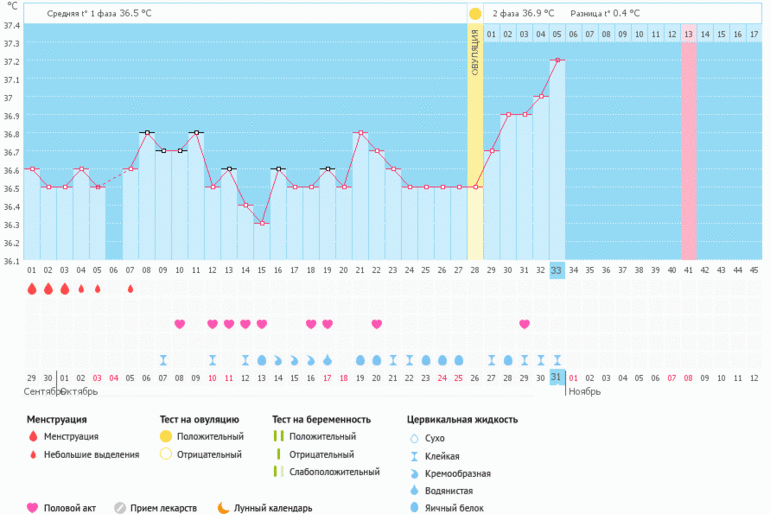Click the Прием лекарств pill icon
This screenshot has height=514, width=770.
120,507
